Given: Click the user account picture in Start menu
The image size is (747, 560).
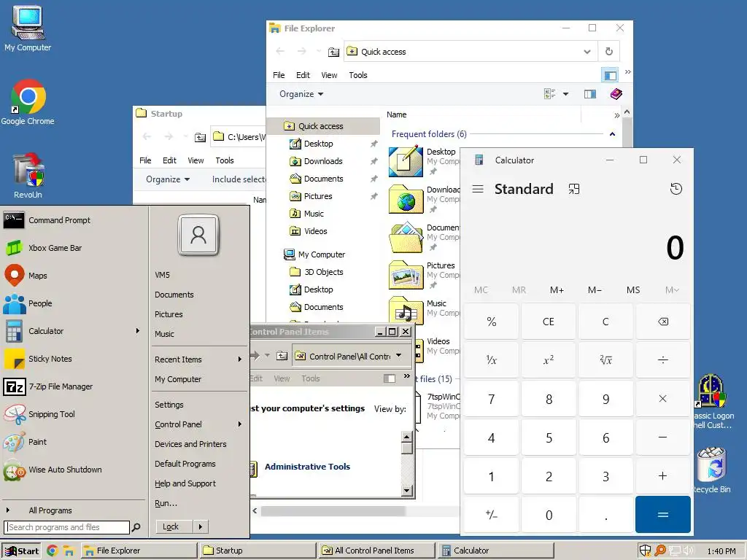Looking at the screenshot, I should coord(198,236).
